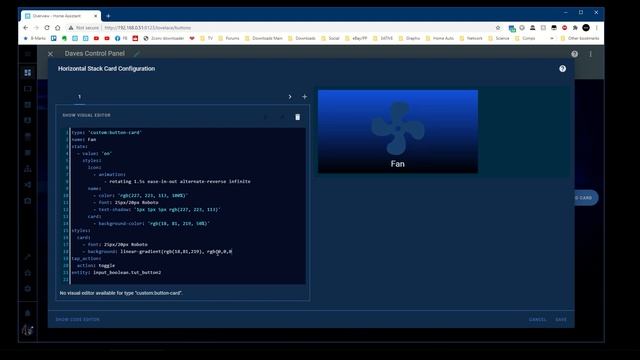Open notifications bell in sidebar
Screen dimensions: 640x360
point(28,313)
